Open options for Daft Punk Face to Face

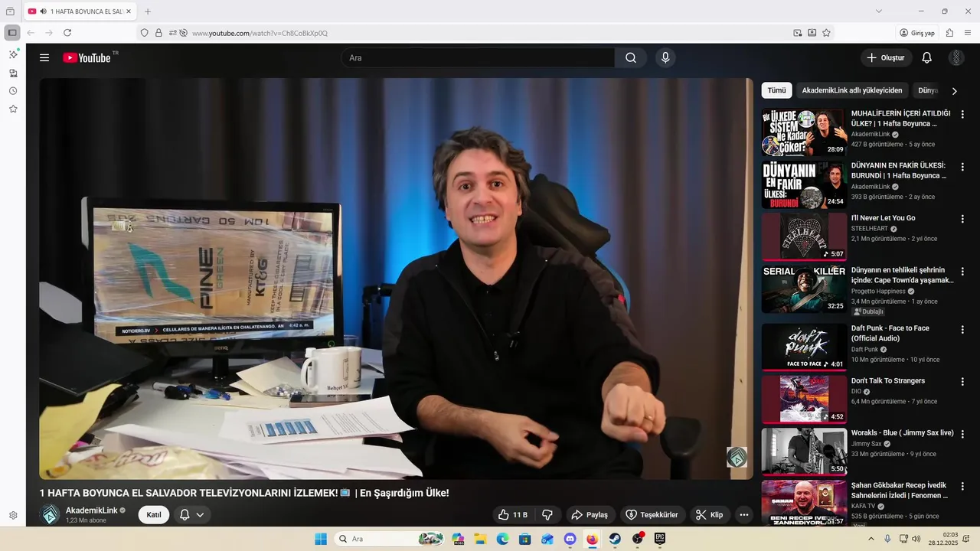tap(962, 330)
